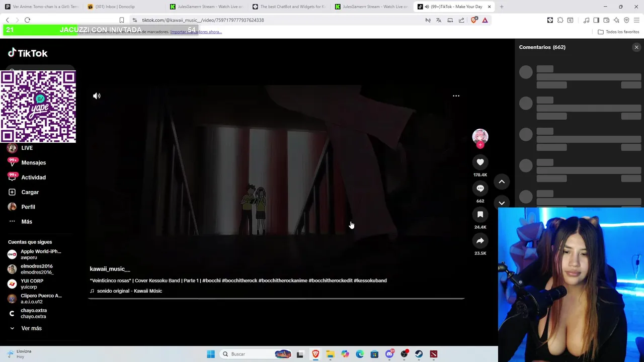644x362 pixels.
Task: Open the comments bubble icon showing 662
Action: click(480, 188)
